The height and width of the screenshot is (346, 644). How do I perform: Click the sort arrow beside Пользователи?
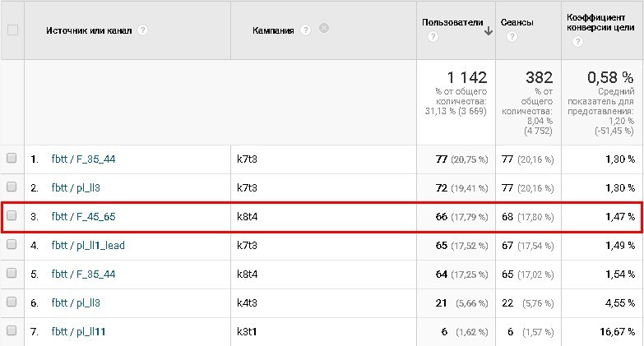(489, 30)
